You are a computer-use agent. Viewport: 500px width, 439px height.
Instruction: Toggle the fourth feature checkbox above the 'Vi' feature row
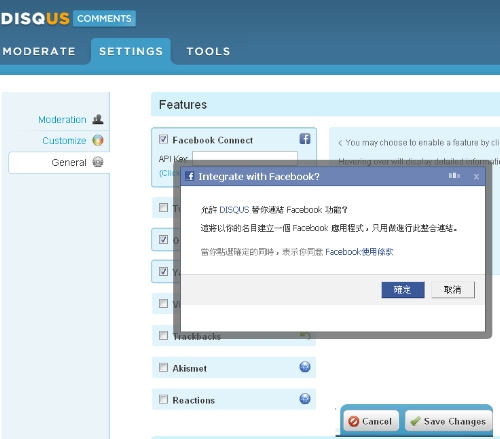coord(163,271)
